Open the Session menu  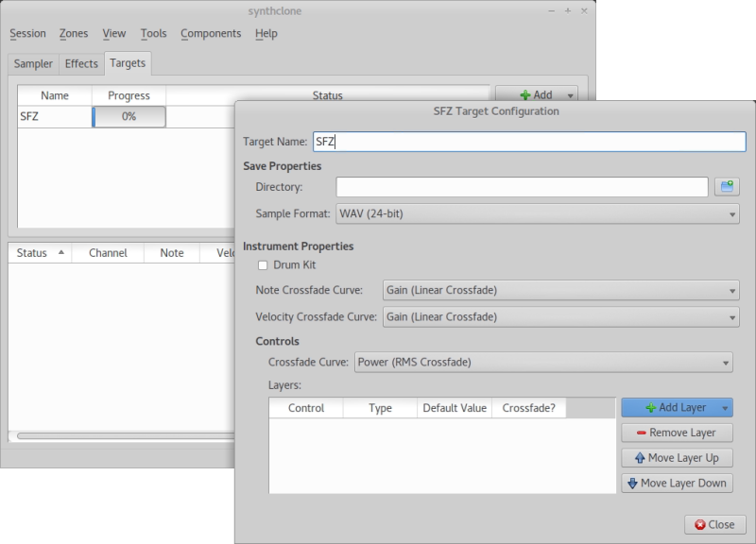[28, 33]
